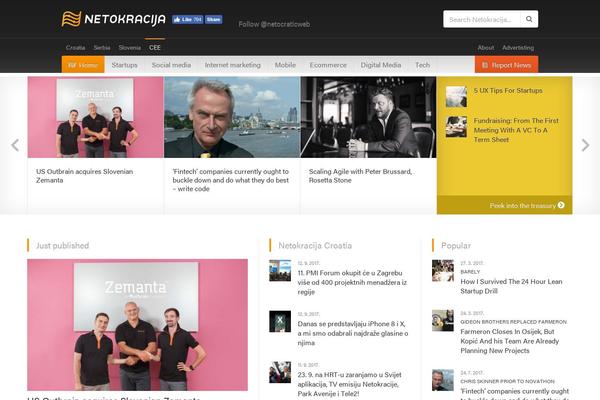Open the Ecommerce category

coord(328,65)
